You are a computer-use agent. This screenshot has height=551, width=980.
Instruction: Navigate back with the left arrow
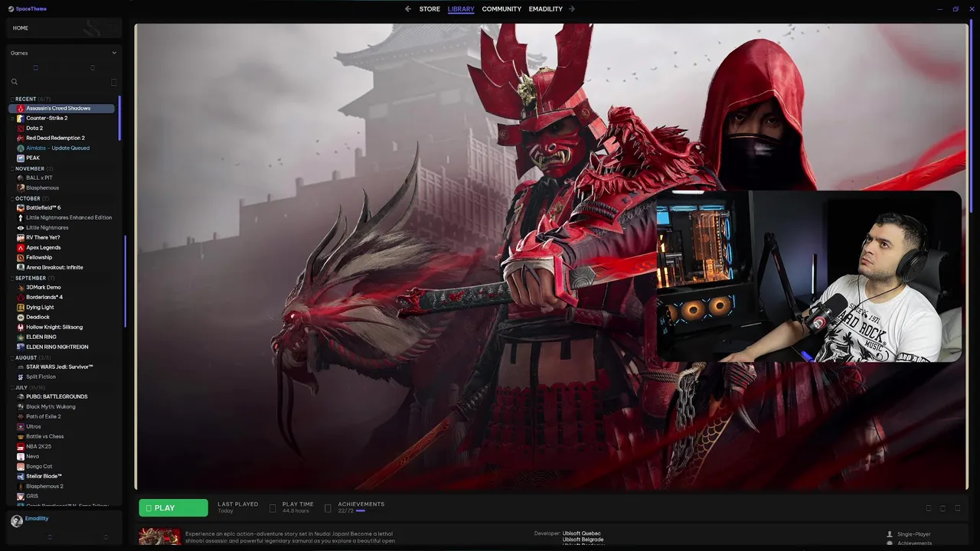click(408, 9)
